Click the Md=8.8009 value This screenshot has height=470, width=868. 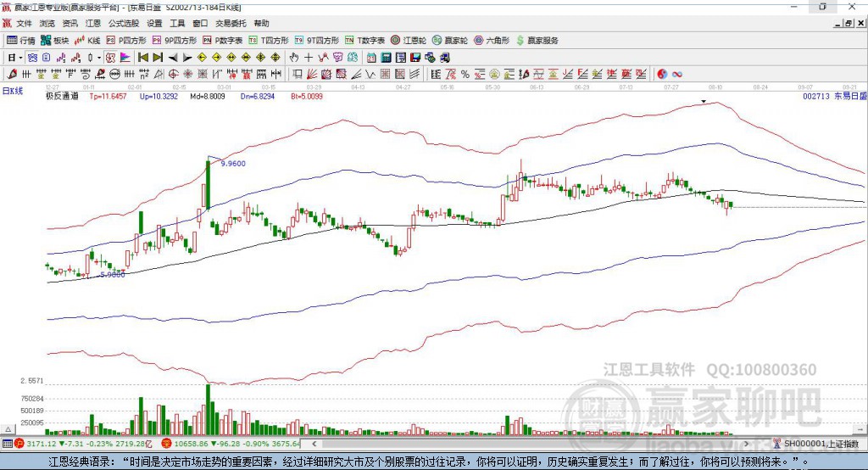point(208,97)
